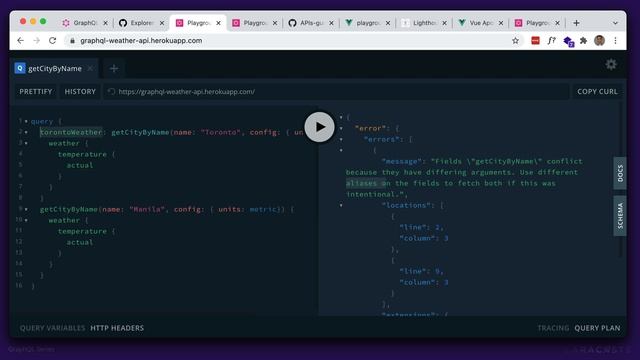This screenshot has width=640, height=360.
Task: Click the browser address bar
Action: (x=294, y=40)
